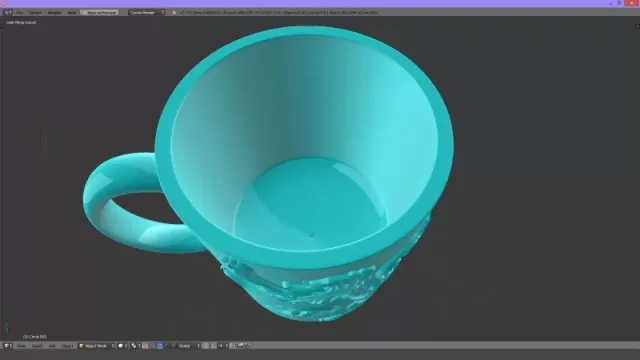This screenshot has width=640, height=360.
Task: Open the Info editor type selector
Action: [x=8, y=13]
